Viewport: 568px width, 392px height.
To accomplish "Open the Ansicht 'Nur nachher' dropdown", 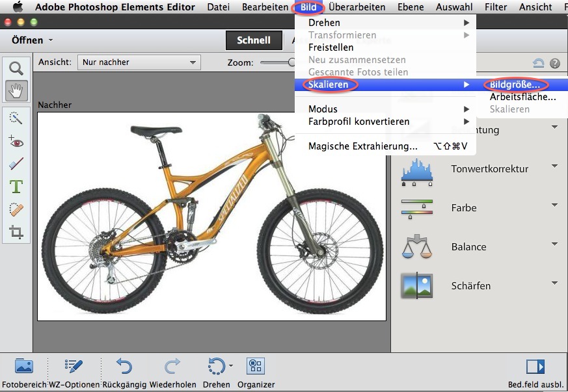I will pyautogui.click(x=139, y=62).
